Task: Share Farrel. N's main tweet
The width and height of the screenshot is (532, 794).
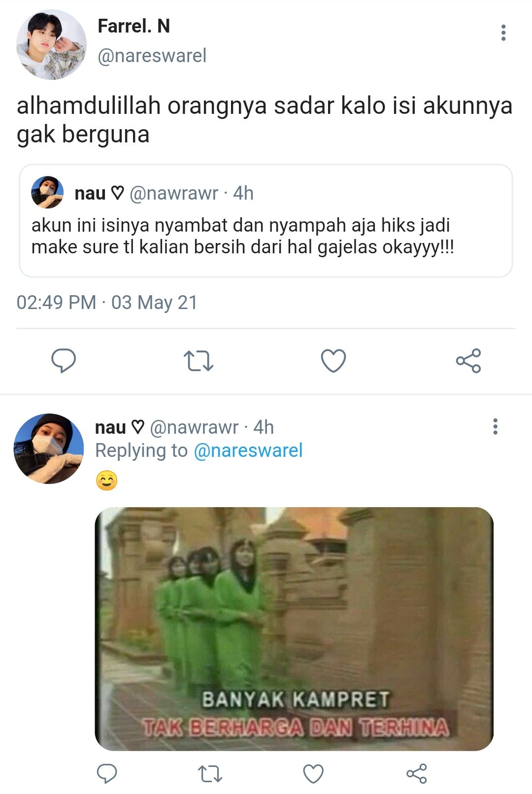Action: point(468,361)
